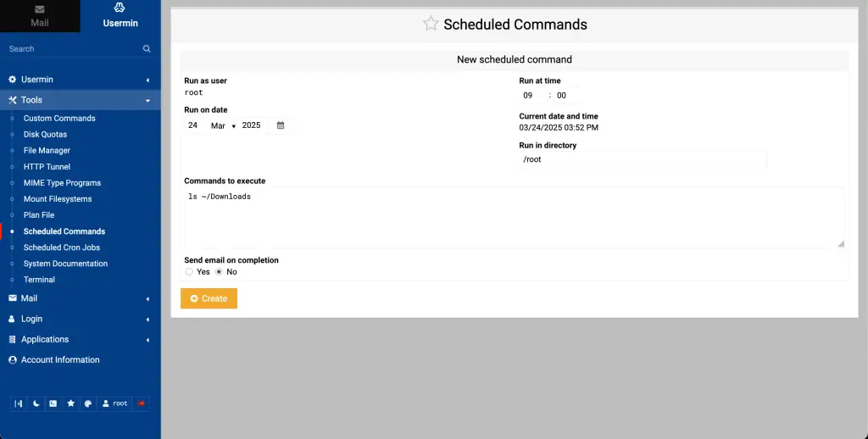Open Custom Commands

coord(59,119)
